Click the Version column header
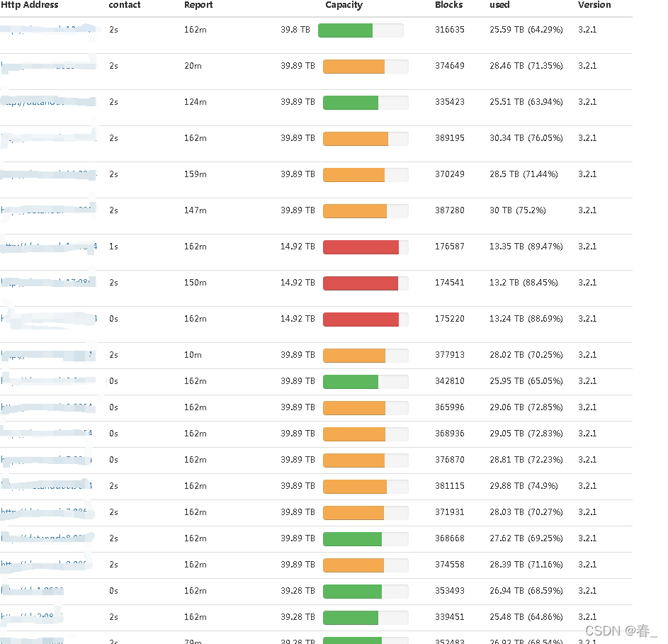The width and height of the screenshot is (668, 644). [594, 5]
